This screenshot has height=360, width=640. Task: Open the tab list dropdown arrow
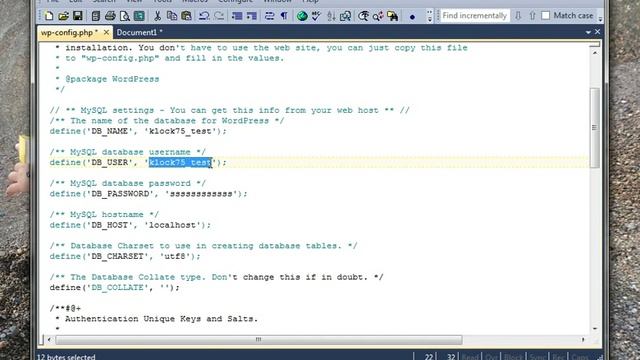588,32
